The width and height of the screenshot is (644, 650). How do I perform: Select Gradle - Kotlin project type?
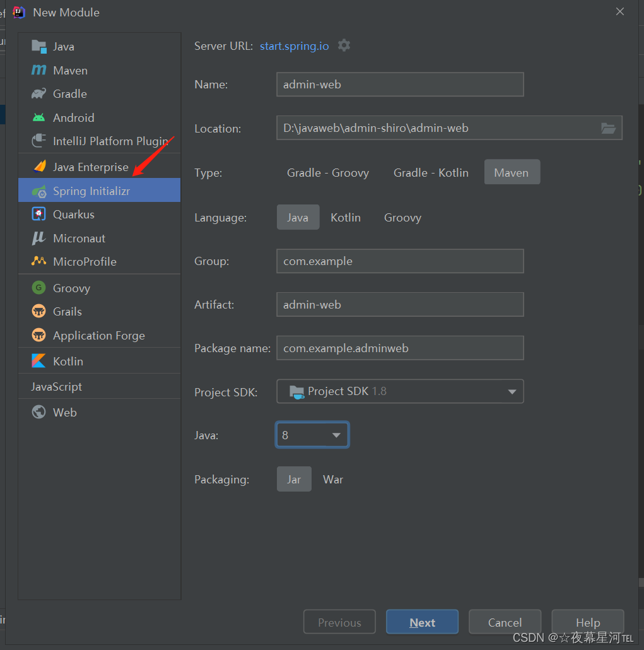click(x=431, y=172)
